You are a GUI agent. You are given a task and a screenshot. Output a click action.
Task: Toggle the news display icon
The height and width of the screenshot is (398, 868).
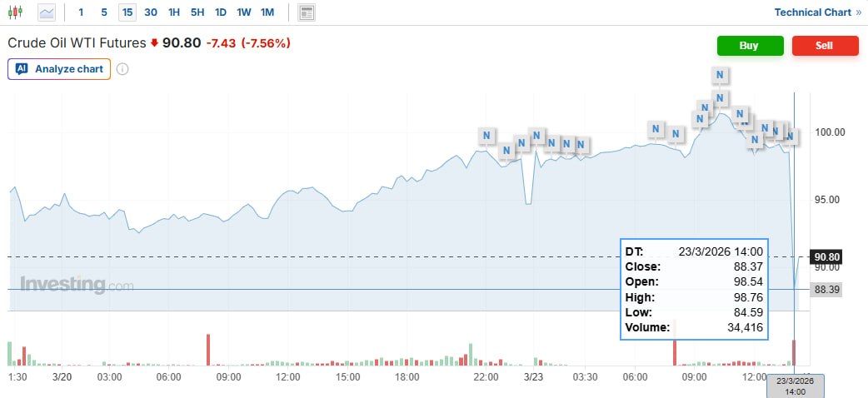307,12
